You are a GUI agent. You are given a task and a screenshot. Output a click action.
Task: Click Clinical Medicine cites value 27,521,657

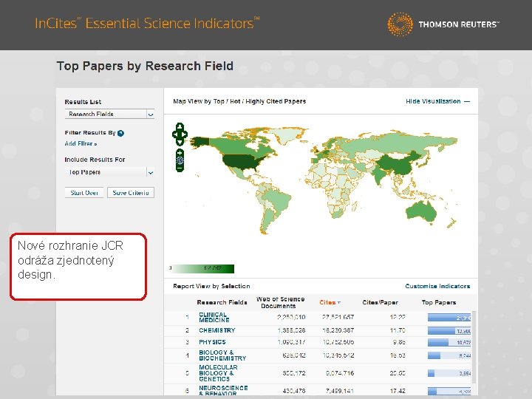coord(338,317)
